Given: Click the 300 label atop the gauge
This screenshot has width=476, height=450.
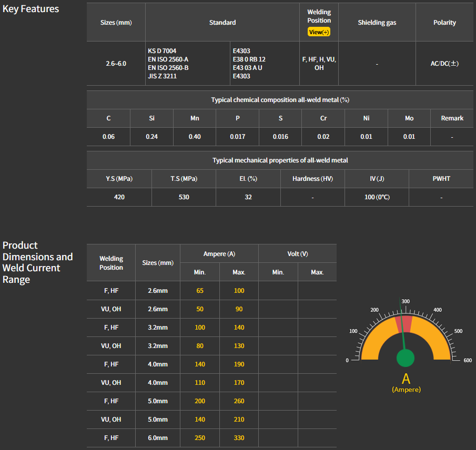Looking at the screenshot, I should (x=406, y=302).
